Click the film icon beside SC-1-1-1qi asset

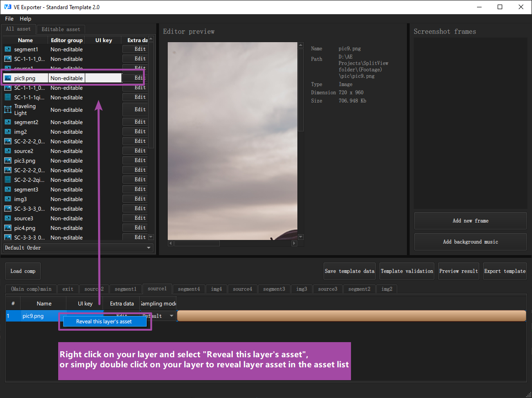click(8, 97)
